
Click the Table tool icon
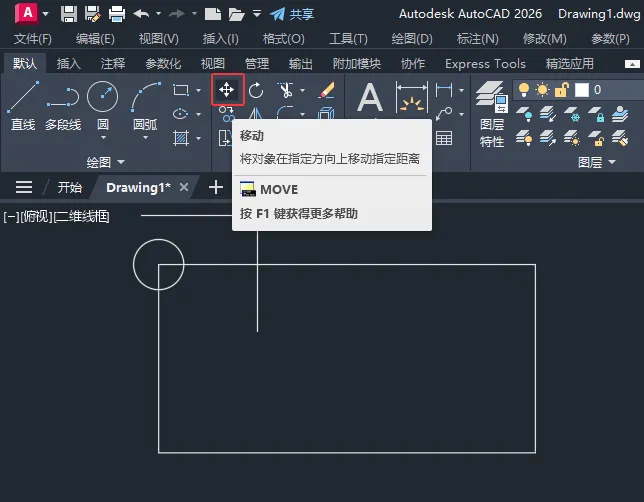[x=444, y=138]
